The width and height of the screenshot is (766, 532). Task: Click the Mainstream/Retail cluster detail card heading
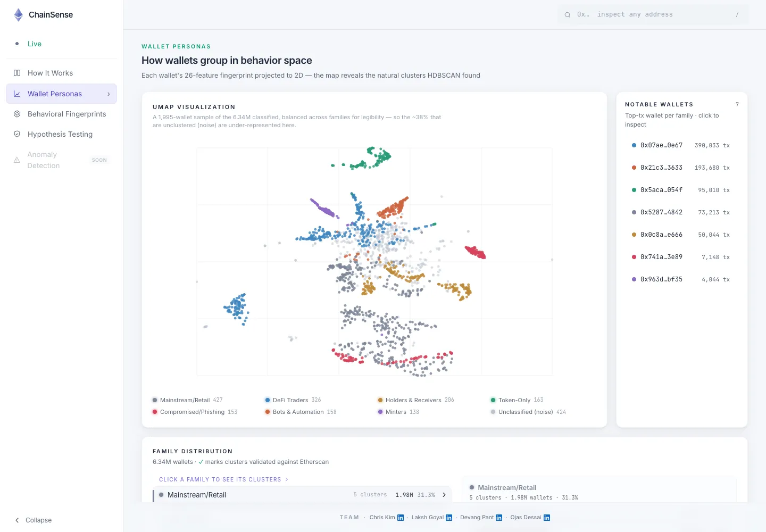coord(507,487)
